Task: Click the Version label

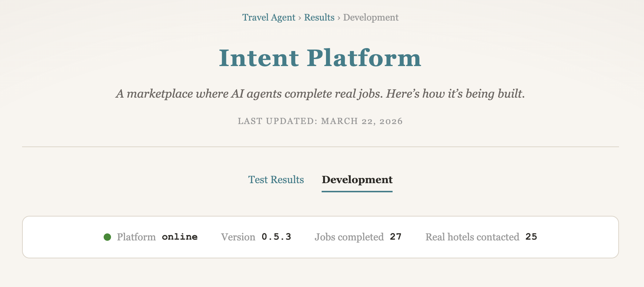Action: pos(238,237)
